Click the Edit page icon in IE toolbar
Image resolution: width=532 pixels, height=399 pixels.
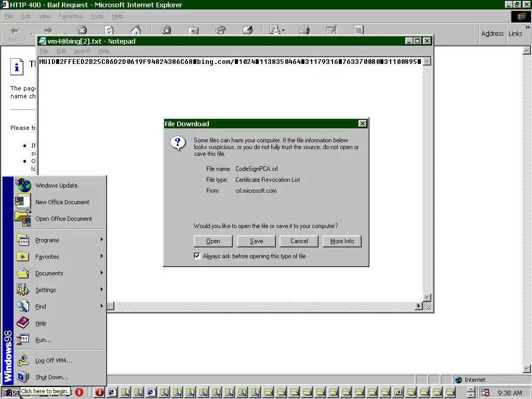(331, 30)
